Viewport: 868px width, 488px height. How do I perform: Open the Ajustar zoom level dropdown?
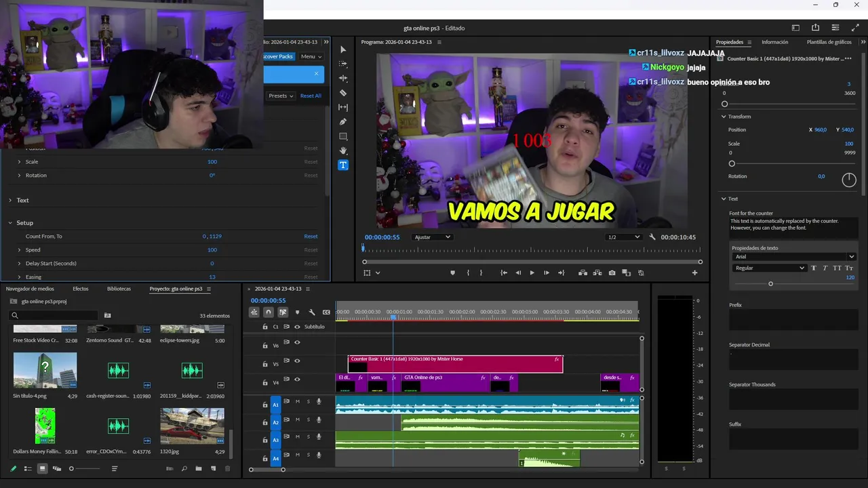click(433, 237)
